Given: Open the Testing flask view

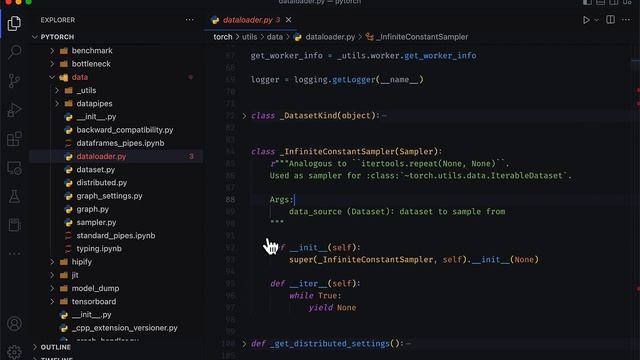Looking at the screenshot, I should click(x=14, y=197).
